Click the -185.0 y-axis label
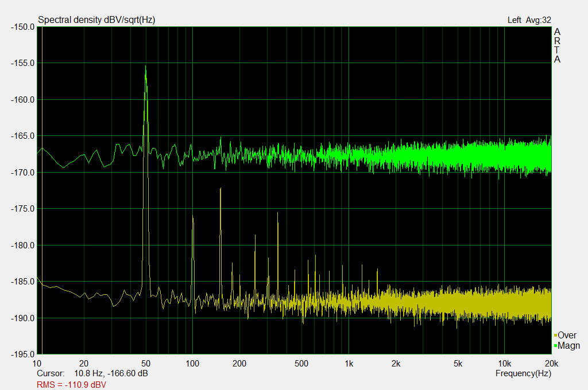 click(x=23, y=282)
